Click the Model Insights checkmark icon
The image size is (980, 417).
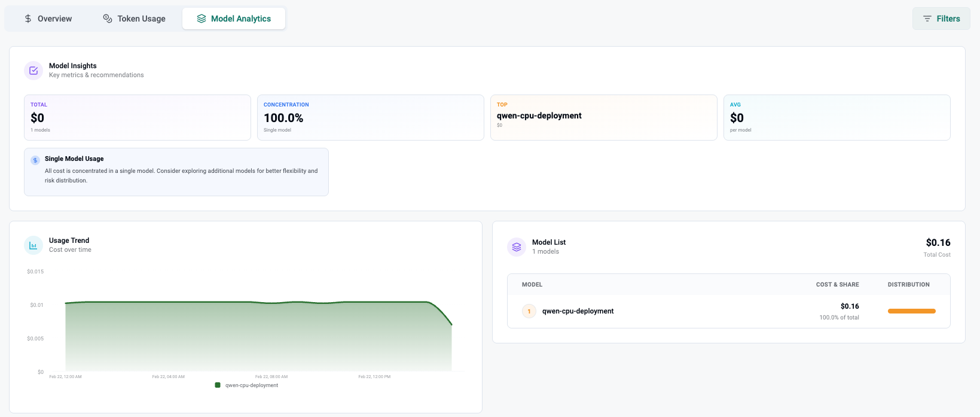tap(33, 71)
